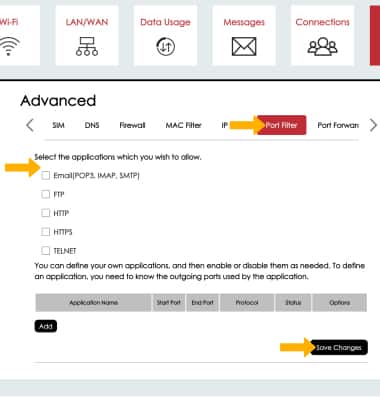Open the MAC Filter tab
This screenshot has height=400, width=380.
coord(184,125)
